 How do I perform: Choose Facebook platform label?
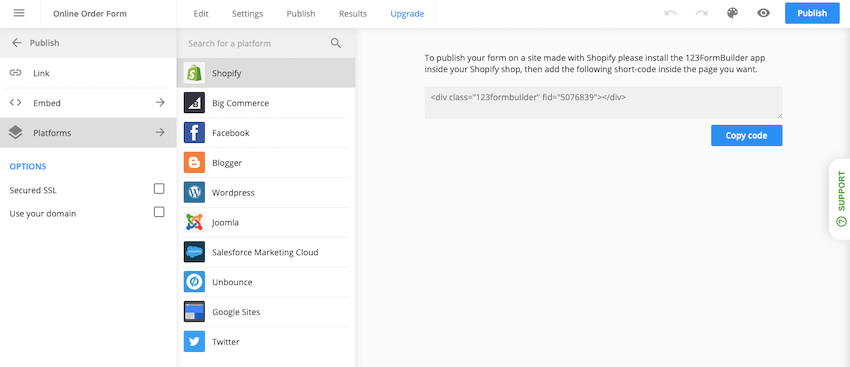[230, 133]
